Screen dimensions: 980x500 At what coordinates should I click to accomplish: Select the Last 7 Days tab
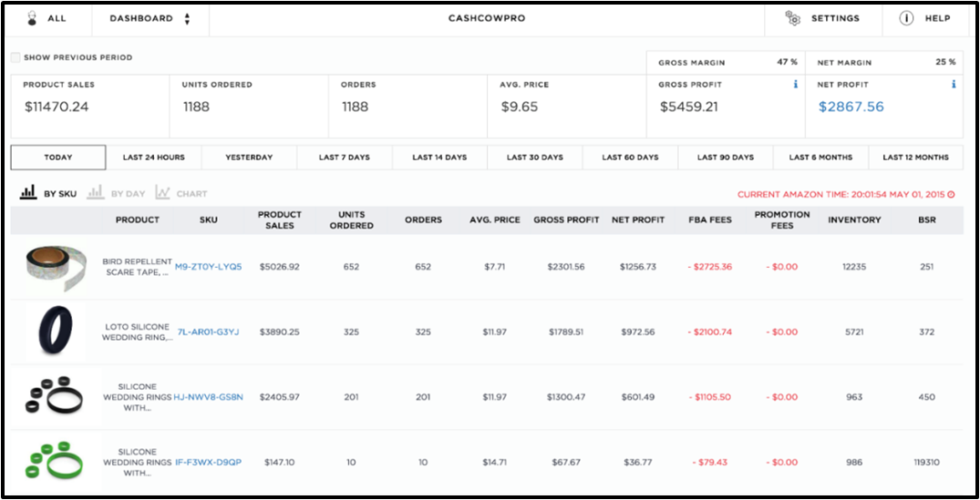point(345,158)
